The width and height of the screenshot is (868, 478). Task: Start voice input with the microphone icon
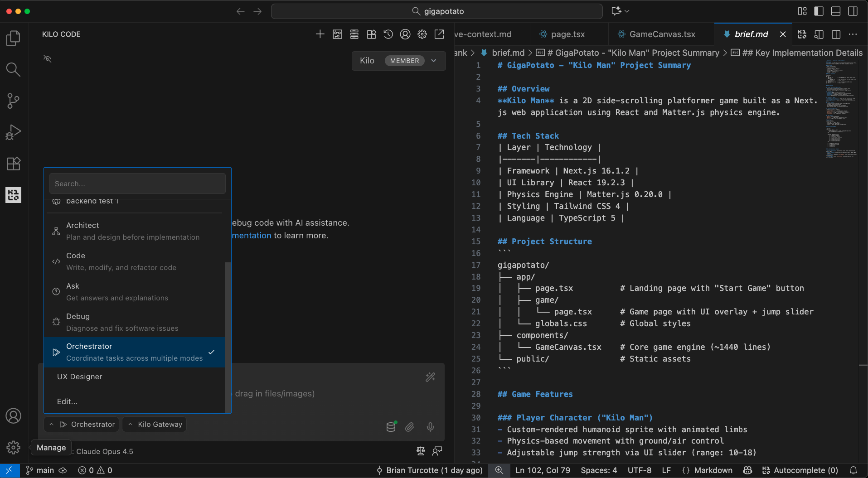point(430,427)
